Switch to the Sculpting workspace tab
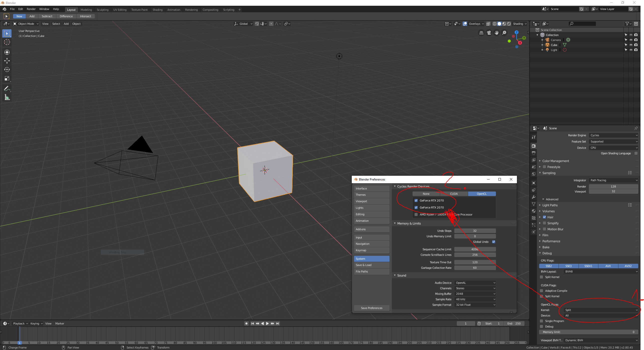 click(x=103, y=10)
